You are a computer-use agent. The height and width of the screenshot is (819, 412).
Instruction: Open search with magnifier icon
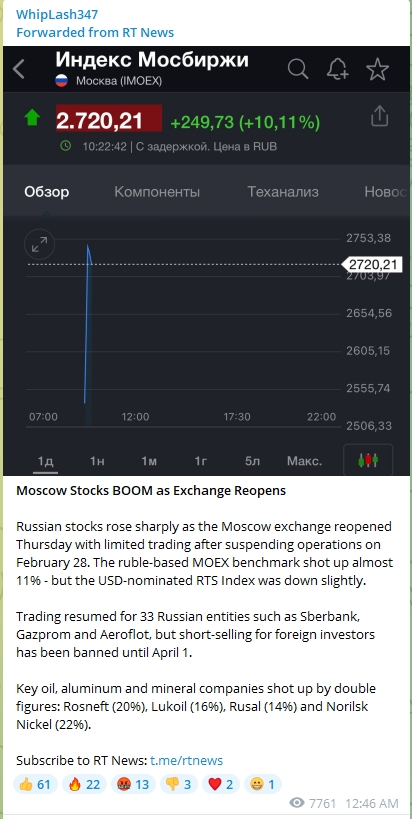click(298, 69)
